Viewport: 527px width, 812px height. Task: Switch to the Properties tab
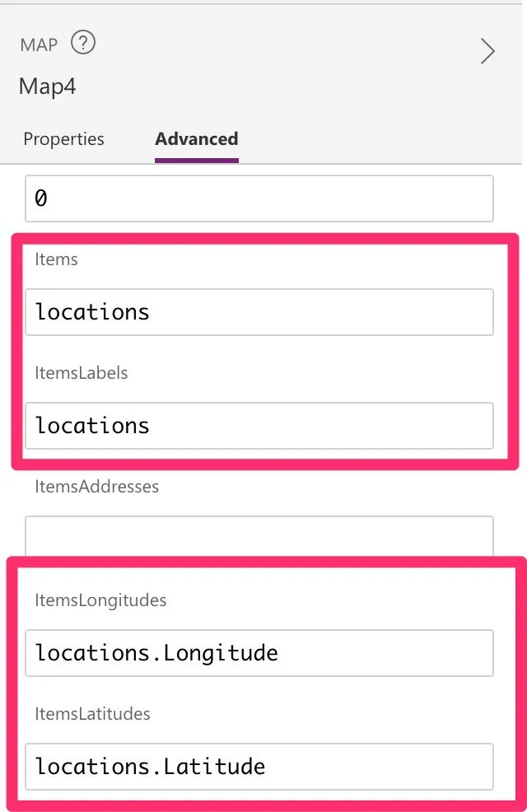(63, 139)
